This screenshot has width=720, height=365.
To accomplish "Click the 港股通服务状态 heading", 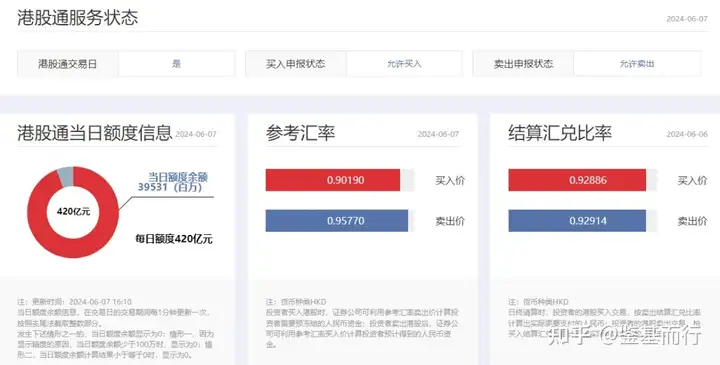I will [78, 17].
